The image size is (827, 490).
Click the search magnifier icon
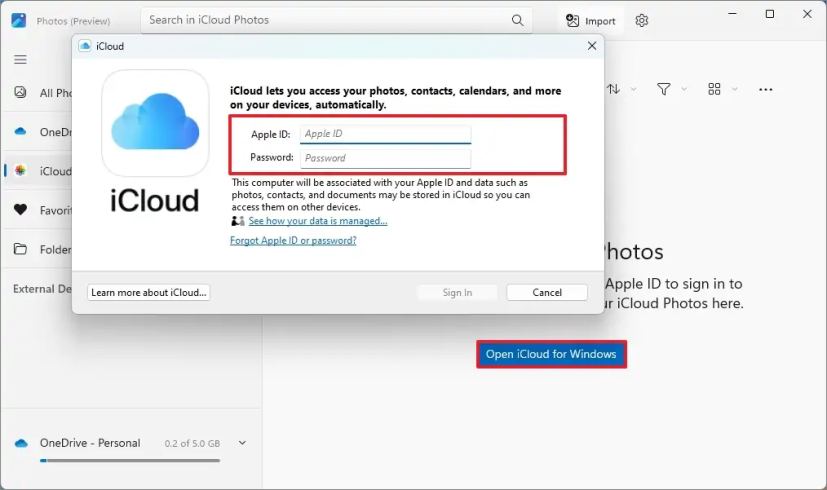click(517, 21)
